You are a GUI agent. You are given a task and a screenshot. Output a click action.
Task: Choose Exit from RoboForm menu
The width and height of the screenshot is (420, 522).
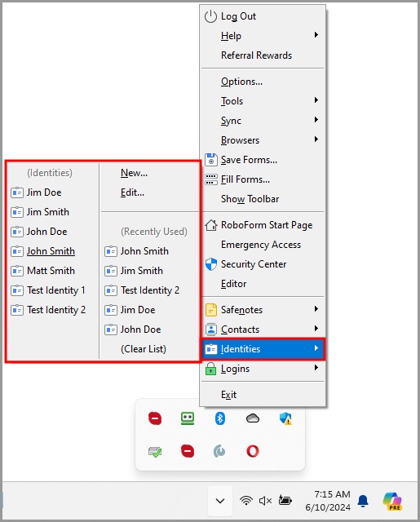[x=263, y=395]
